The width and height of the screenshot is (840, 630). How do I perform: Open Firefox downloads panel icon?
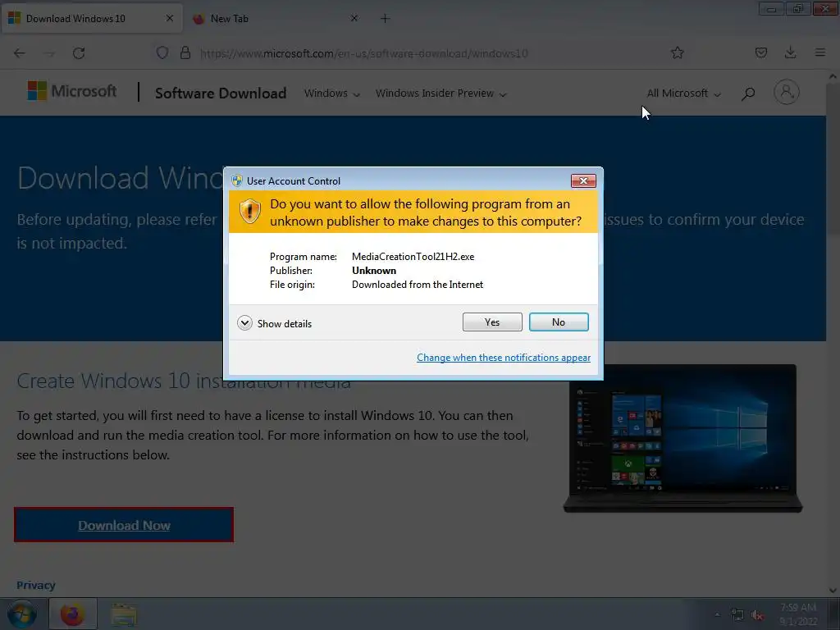pos(790,52)
